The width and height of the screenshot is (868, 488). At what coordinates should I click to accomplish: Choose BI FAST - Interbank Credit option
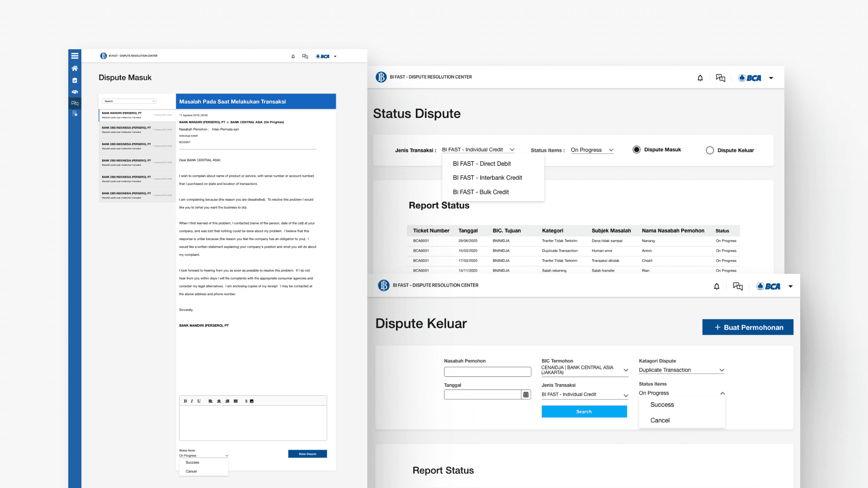[487, 178]
